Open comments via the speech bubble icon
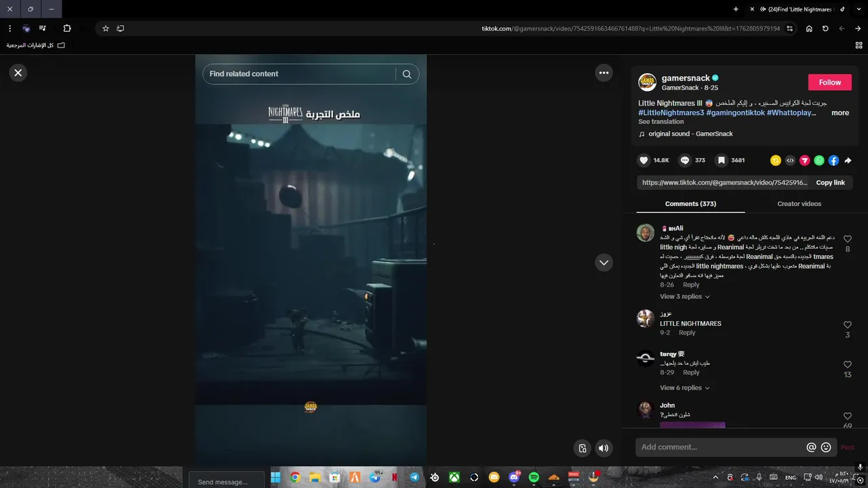The height and width of the screenshot is (488, 868). click(x=685, y=161)
